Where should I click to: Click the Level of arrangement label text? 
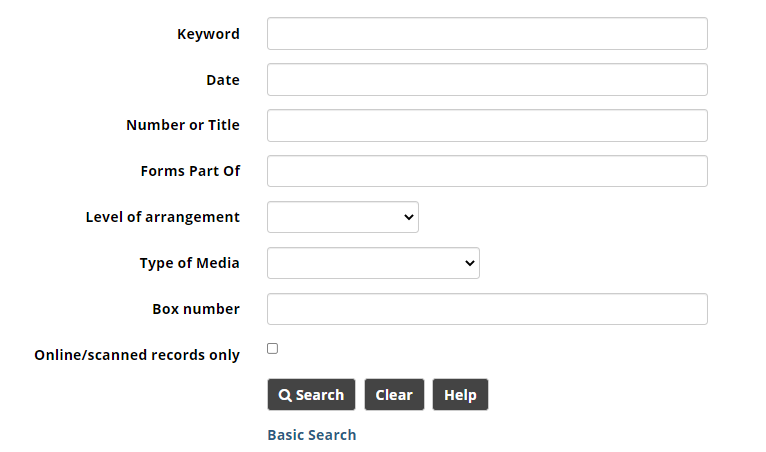click(163, 217)
